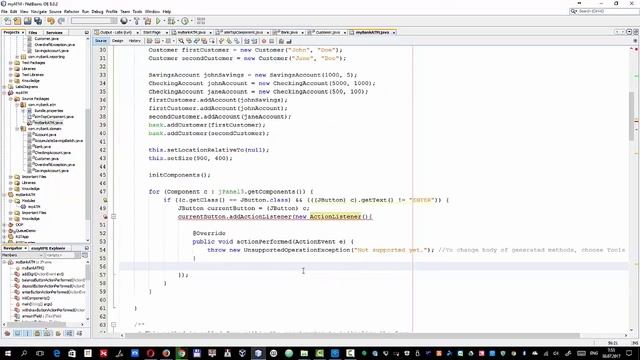This screenshot has width=640, height=360.
Task: Click the Shift Line Left editor icon
Action: click(x=247, y=41)
